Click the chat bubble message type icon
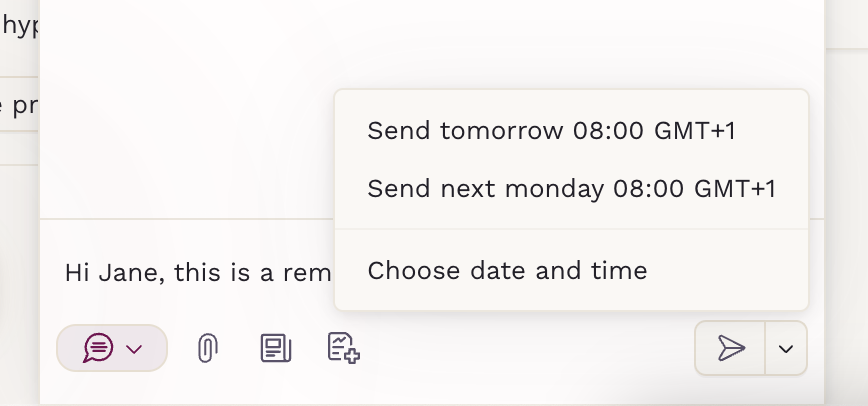Image resolution: width=868 pixels, height=406 pixels. pos(99,348)
